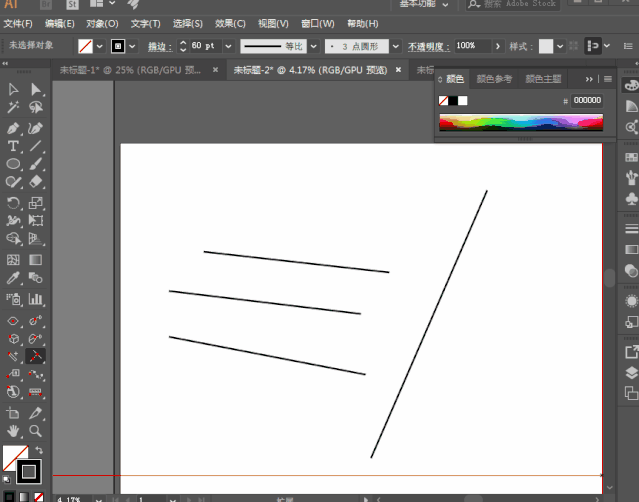Select the Scale tool
Screen dimensions: 639x502
(x=35, y=203)
